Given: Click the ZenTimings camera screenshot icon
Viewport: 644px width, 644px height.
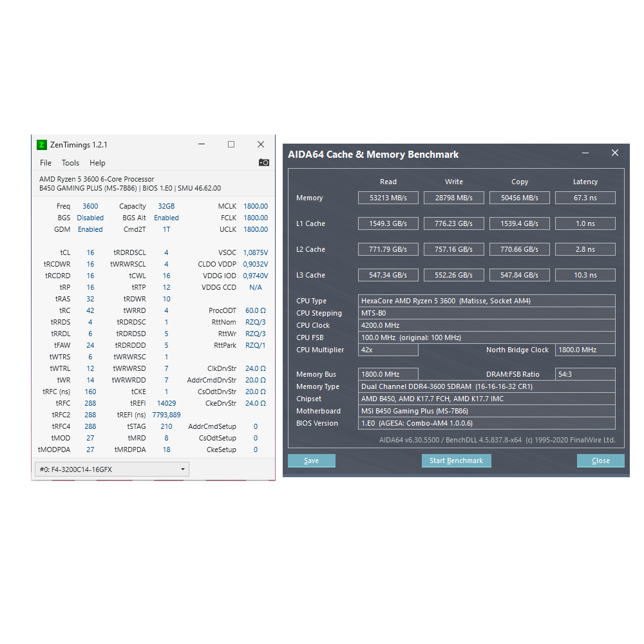Looking at the screenshot, I should point(263,163).
